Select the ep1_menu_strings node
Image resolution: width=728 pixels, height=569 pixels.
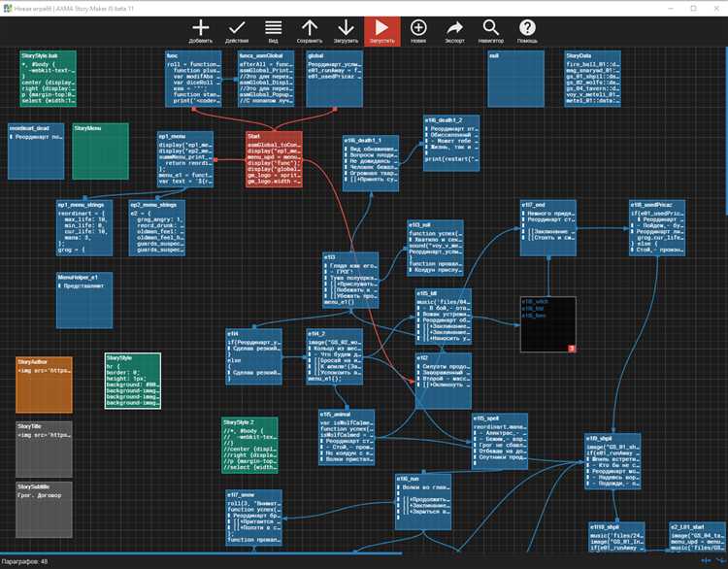[84, 228]
